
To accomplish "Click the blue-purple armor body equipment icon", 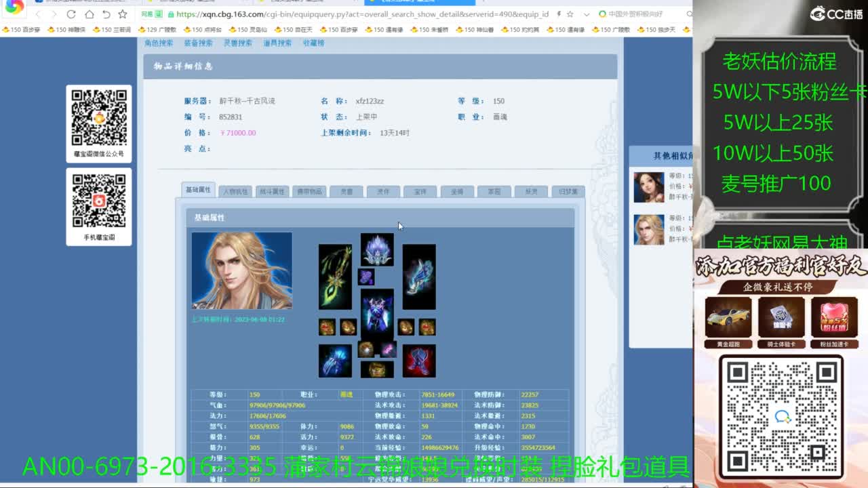I will click(377, 313).
